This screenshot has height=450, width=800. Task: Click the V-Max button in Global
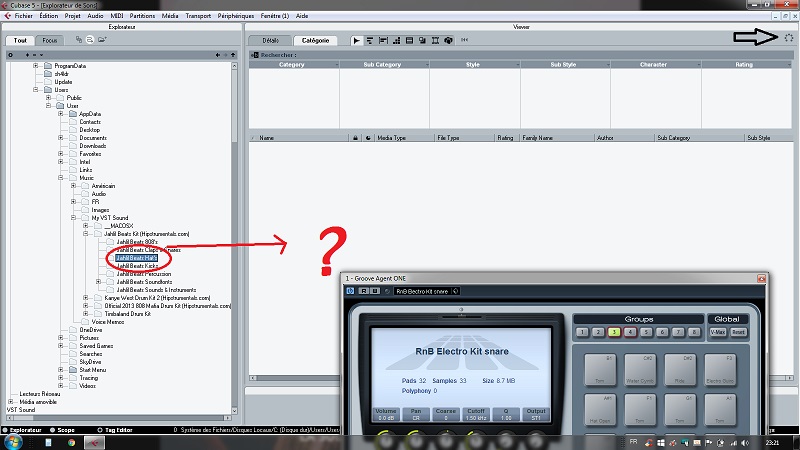[x=717, y=331]
